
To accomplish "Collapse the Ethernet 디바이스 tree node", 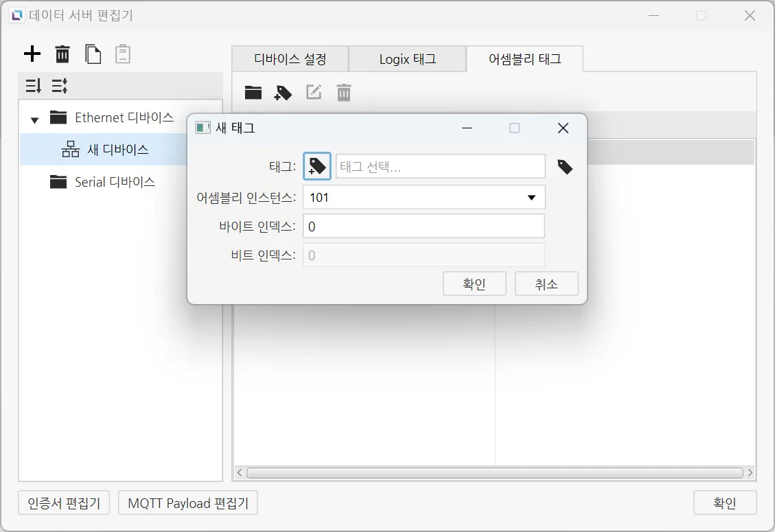I will [x=34, y=119].
